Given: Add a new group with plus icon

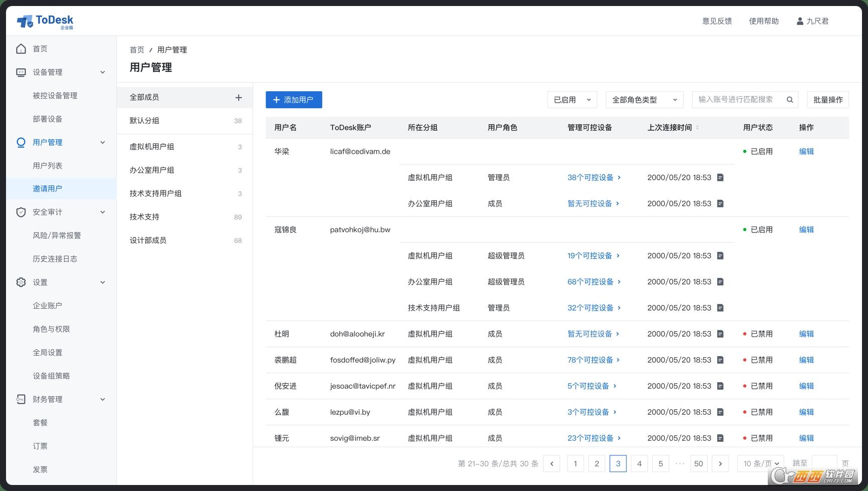Looking at the screenshot, I should pos(239,97).
